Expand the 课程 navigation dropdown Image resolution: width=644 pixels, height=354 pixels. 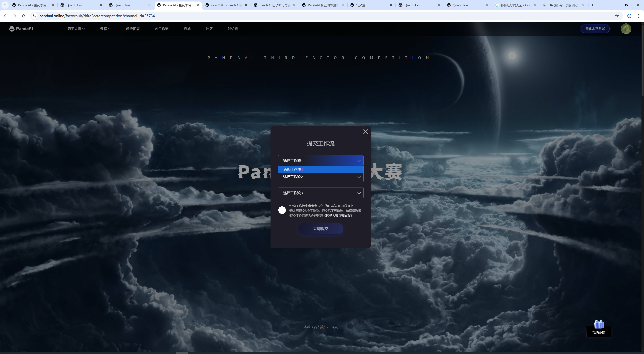tap(105, 29)
